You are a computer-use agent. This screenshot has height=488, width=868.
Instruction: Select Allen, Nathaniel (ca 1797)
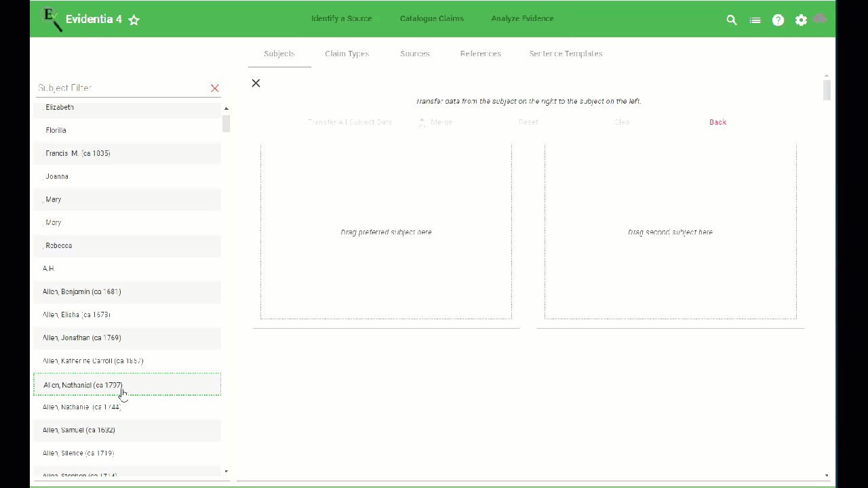coord(127,384)
